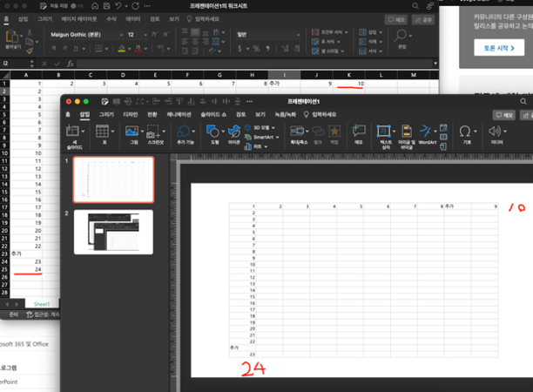533x392 pixels.
Task: Click the Undo arrow in Excel title bar
Action: point(118,6)
